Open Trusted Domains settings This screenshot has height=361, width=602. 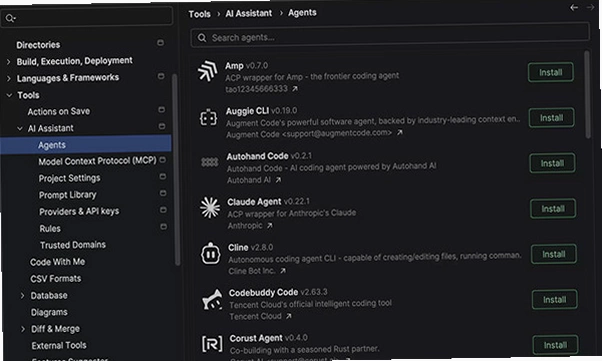click(x=73, y=245)
